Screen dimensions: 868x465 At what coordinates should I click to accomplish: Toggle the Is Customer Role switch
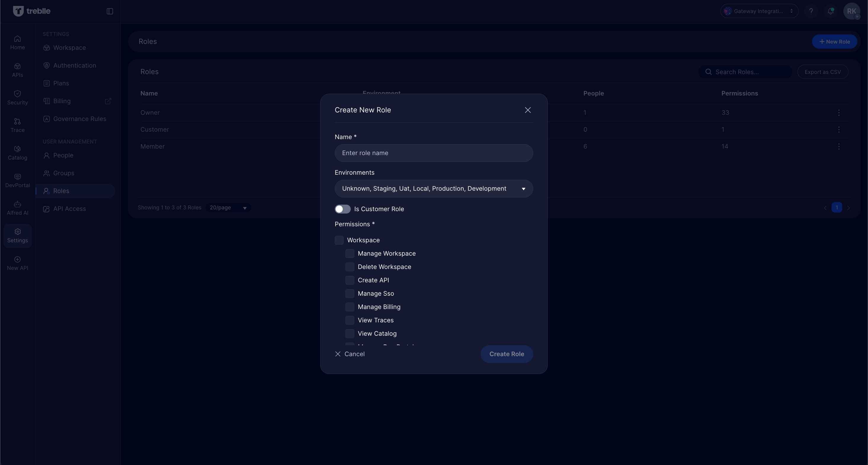(342, 209)
